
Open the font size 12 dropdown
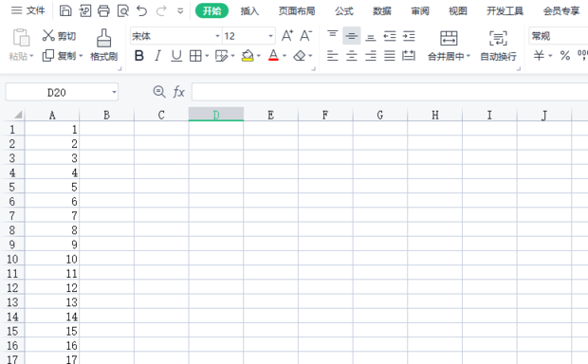(270, 36)
